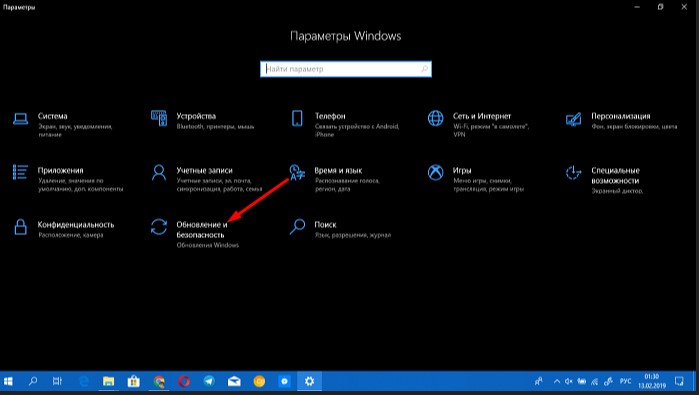Image resolution: width=699 pixels, height=395 pixels.
Task: Open the Поиск magnifier category icon
Action: pos(297,226)
